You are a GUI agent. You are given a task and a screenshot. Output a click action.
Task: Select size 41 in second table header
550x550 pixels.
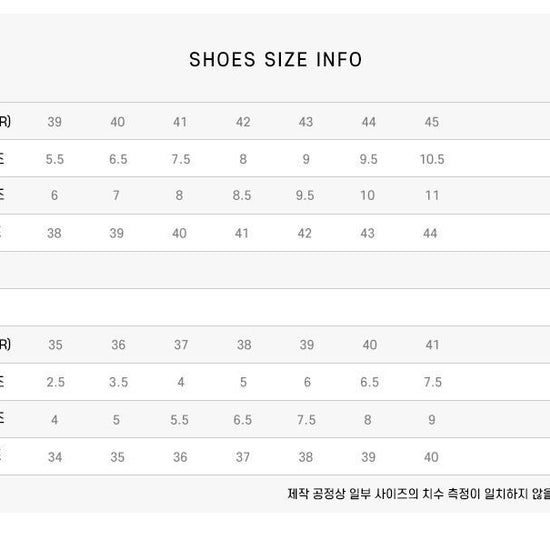click(x=432, y=345)
